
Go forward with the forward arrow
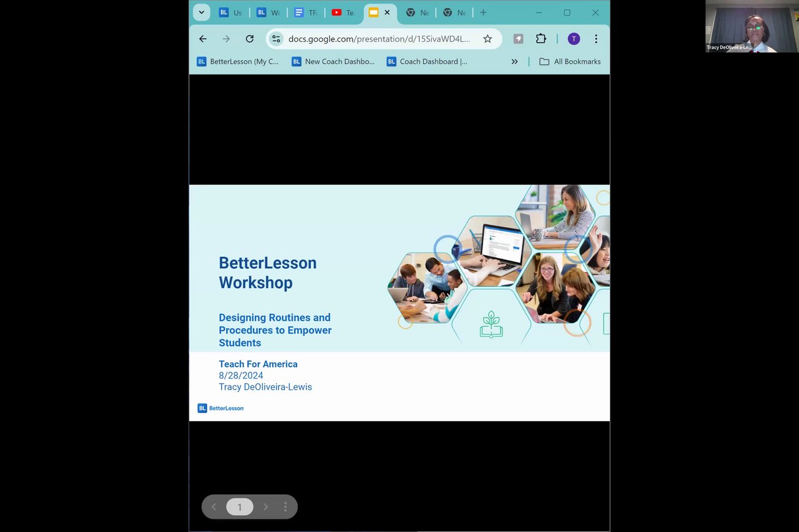(226, 39)
